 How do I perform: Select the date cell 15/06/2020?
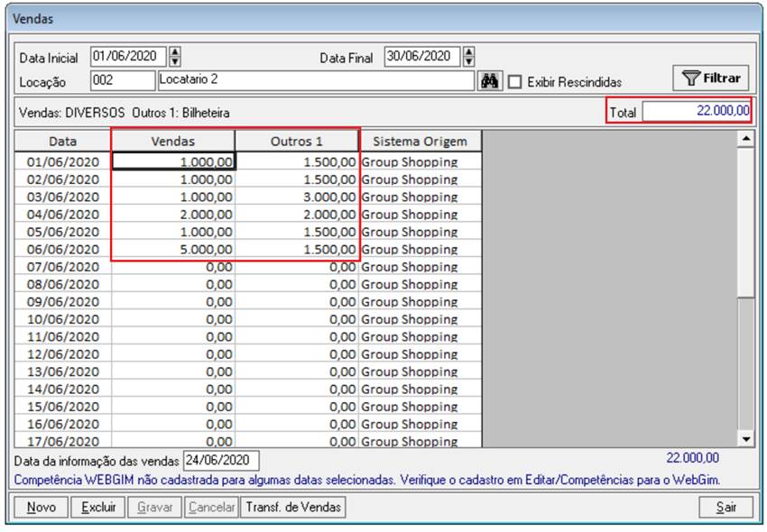tap(63, 407)
